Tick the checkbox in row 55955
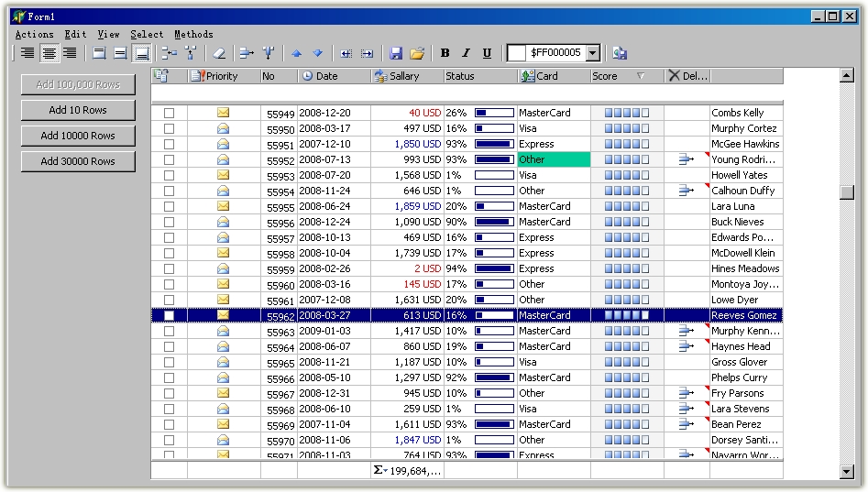This screenshot has height=492, width=868. [x=169, y=206]
